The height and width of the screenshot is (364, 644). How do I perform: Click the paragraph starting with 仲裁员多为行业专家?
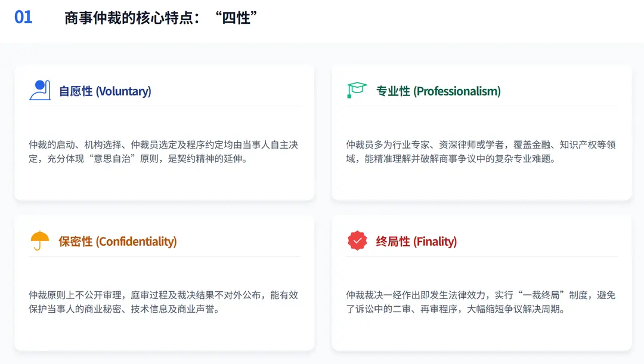(x=481, y=152)
